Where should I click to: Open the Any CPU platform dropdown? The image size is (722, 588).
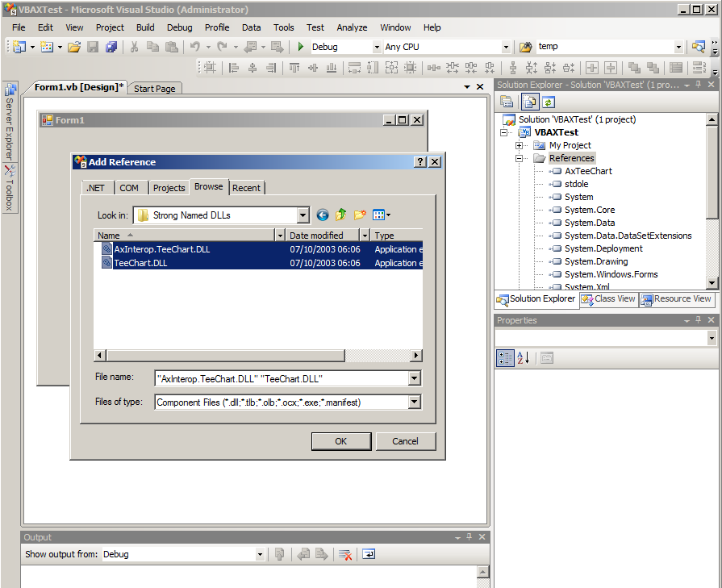tap(506, 47)
